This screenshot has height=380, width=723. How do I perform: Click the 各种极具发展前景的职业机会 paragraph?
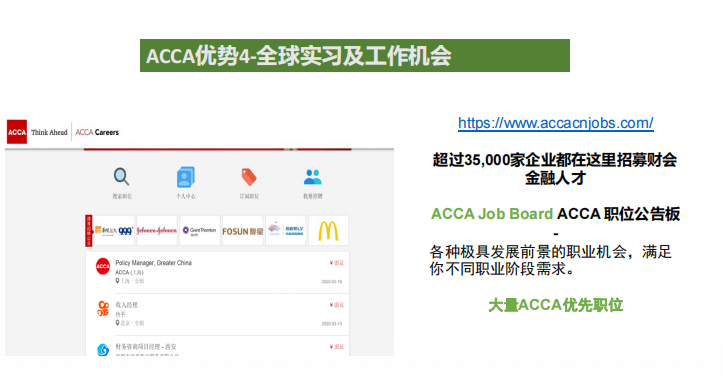click(551, 260)
